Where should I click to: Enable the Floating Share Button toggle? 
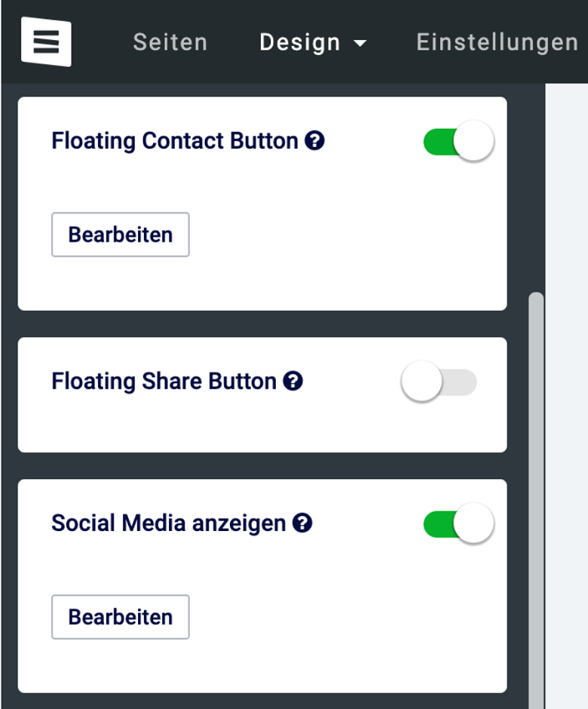click(439, 382)
